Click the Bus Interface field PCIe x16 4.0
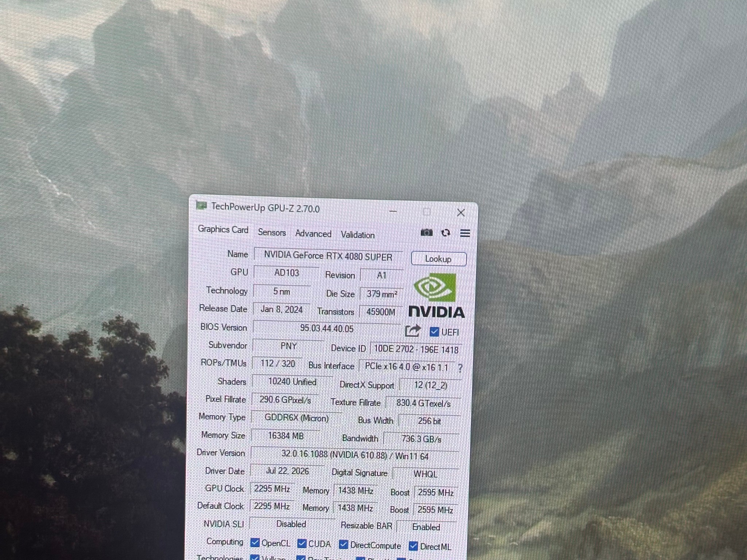Screen dimensions: 747x560 coord(407,367)
